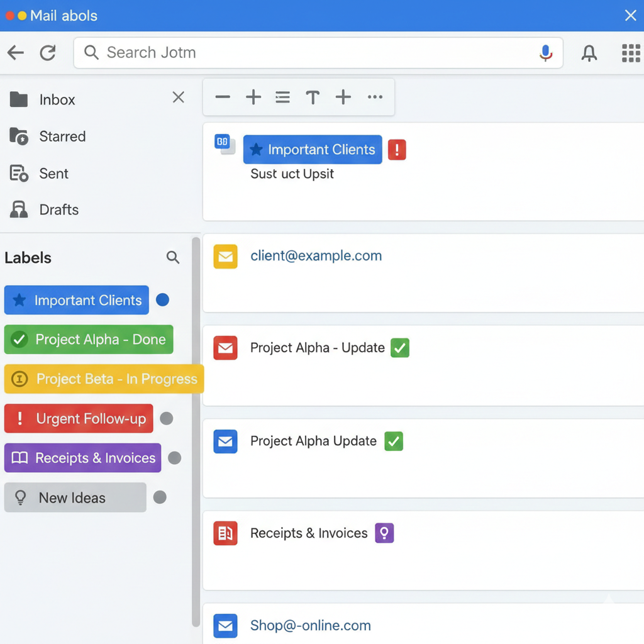Open the three-dot more options icon
The height and width of the screenshot is (644, 644).
coord(375,97)
